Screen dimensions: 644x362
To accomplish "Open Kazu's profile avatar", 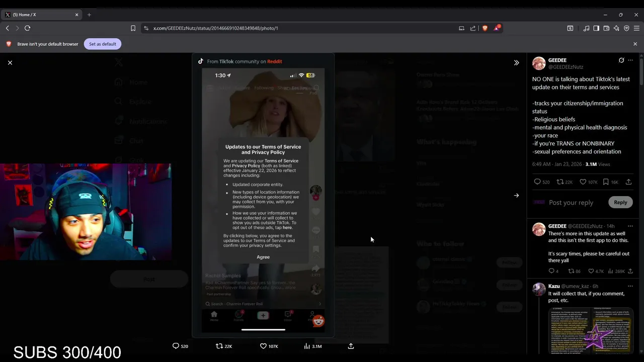I will coord(539,289).
